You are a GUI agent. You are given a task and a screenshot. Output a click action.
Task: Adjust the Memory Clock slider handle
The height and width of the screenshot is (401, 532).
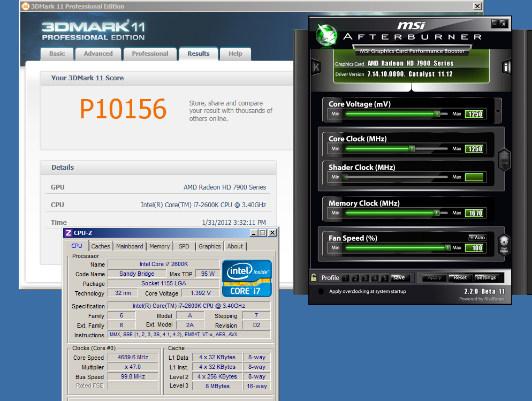[437, 213]
